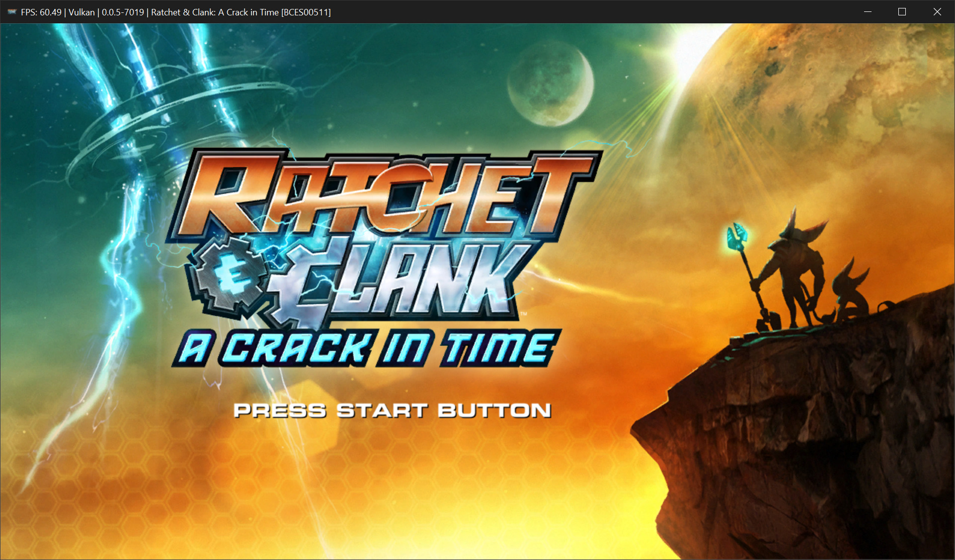Click the PRESS START BUTTON prompt
The width and height of the screenshot is (955, 560).
(393, 411)
